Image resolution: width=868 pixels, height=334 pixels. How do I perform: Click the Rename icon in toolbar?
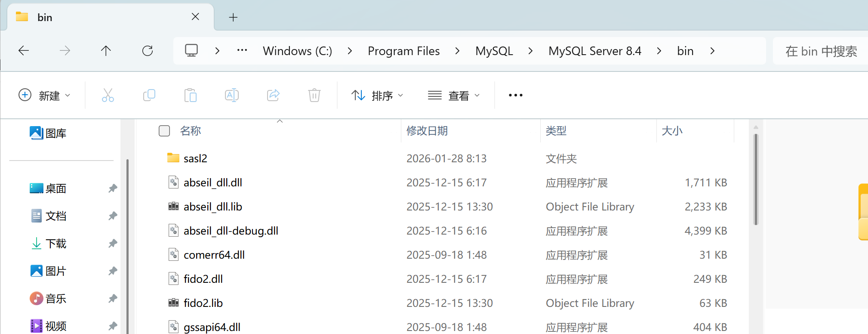coord(232,95)
